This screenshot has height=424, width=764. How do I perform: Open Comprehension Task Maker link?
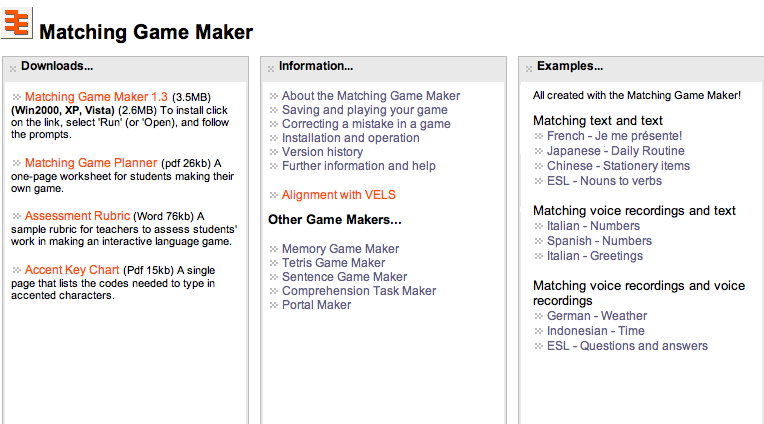(x=359, y=291)
